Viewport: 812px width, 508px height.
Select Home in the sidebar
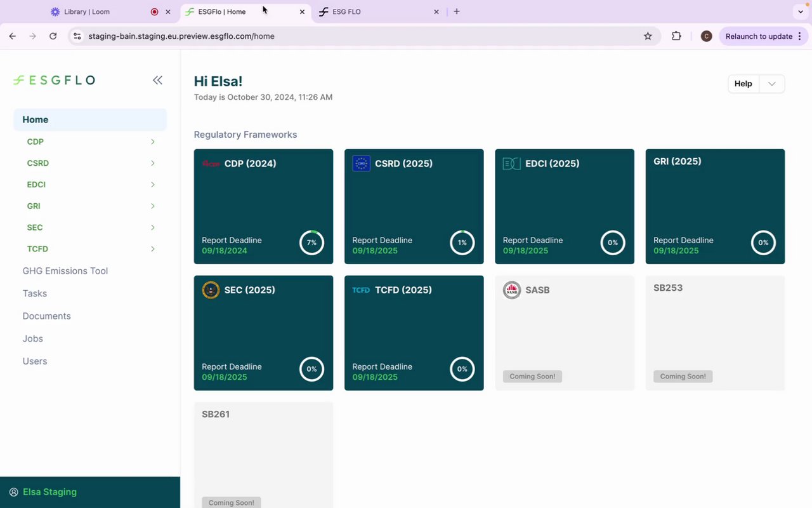click(x=90, y=119)
